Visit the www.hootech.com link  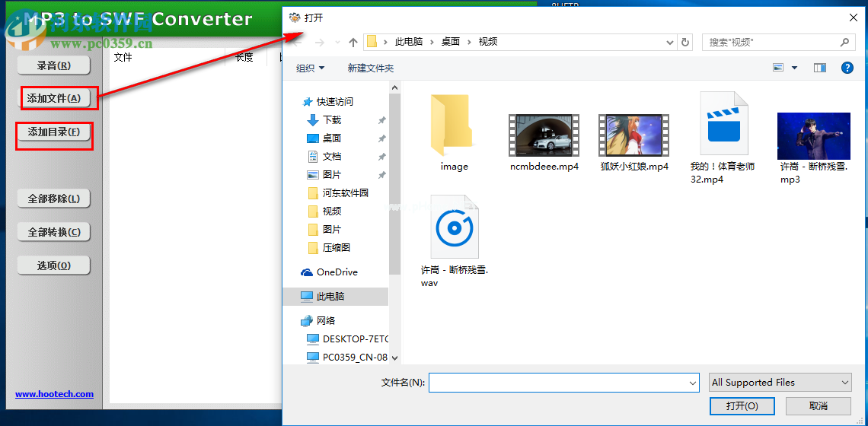click(54, 394)
